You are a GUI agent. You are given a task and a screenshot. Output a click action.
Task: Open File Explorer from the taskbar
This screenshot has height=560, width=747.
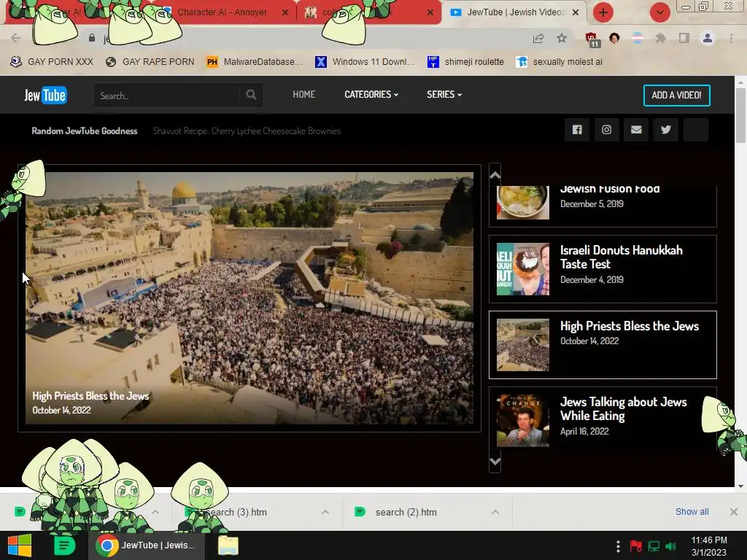(228, 545)
